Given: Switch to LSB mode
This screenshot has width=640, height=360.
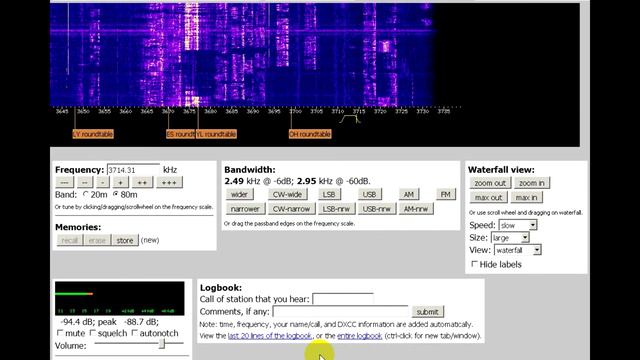Looking at the screenshot, I should pos(329,194).
